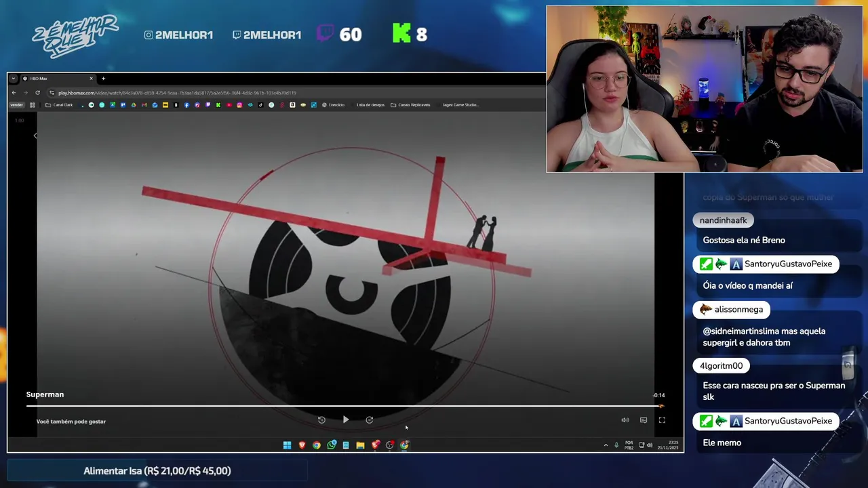Click the back arrow in the player
This screenshot has width=868, height=488.
tap(35, 136)
